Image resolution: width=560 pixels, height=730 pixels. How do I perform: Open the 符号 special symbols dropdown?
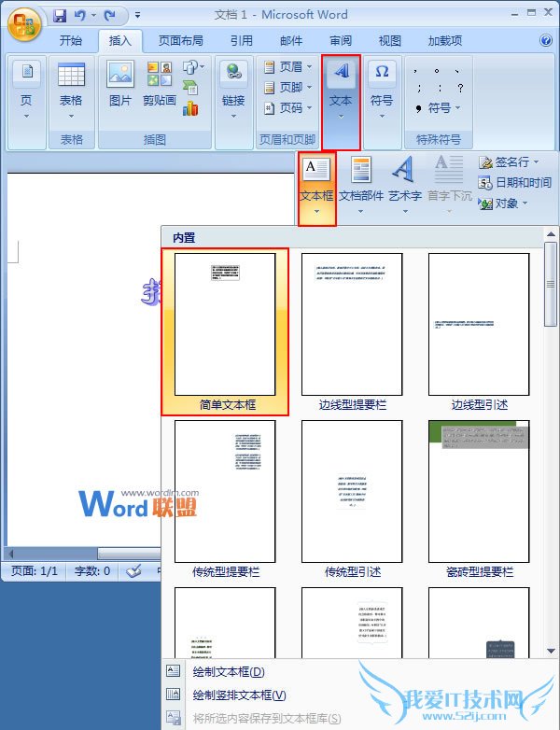pos(438,108)
